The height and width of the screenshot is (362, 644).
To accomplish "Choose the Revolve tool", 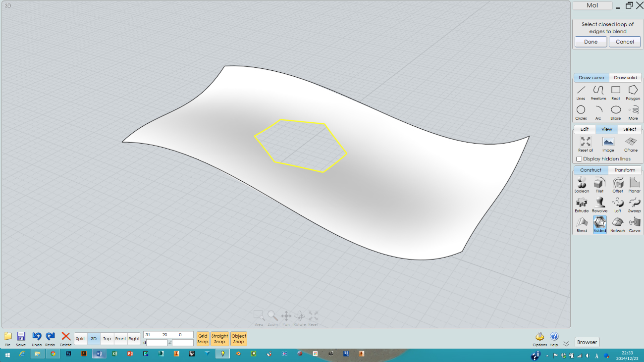I will coord(599,205).
